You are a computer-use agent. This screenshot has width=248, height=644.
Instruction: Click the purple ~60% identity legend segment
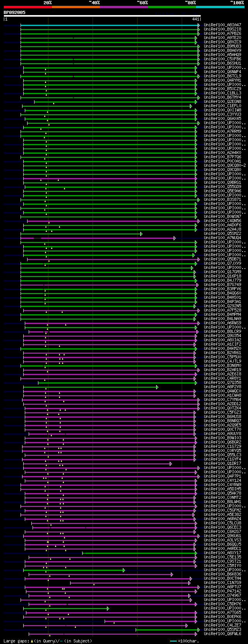pos(124,7)
